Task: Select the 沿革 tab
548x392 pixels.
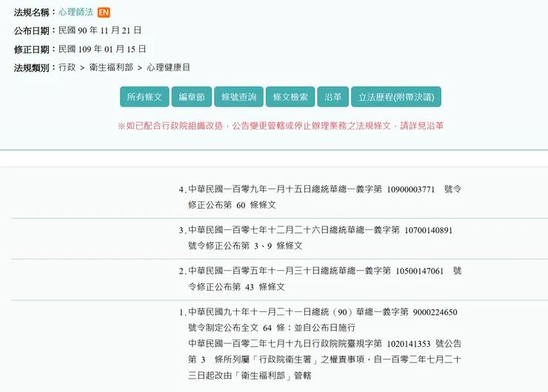Action: pyautogui.click(x=333, y=97)
